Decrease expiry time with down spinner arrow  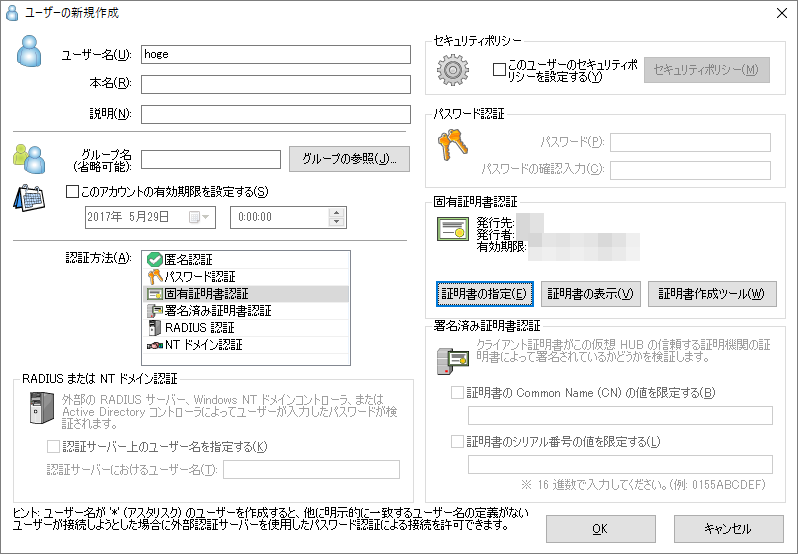(x=336, y=222)
